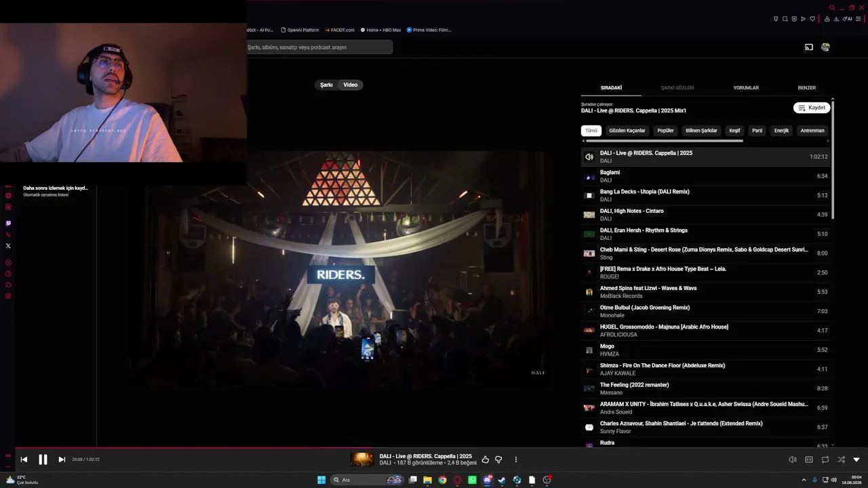Select the Enerjik filter chip
Image resolution: width=868 pixels, height=488 pixels.
782,131
